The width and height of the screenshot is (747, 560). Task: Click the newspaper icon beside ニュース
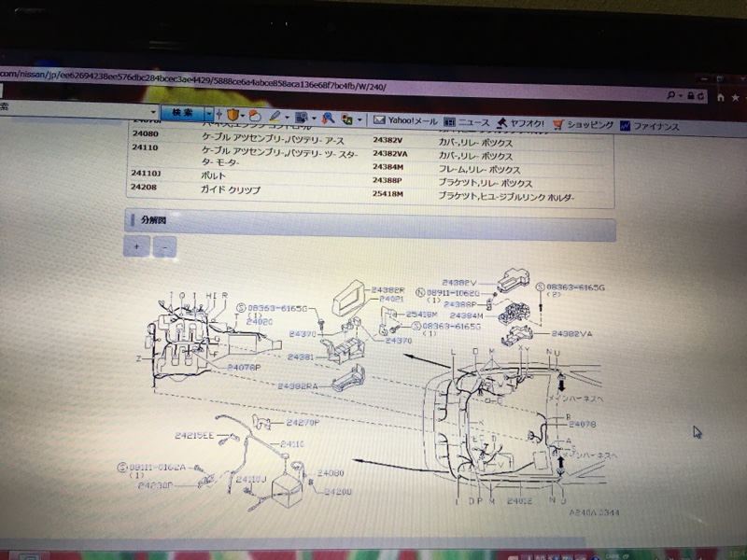449,122
